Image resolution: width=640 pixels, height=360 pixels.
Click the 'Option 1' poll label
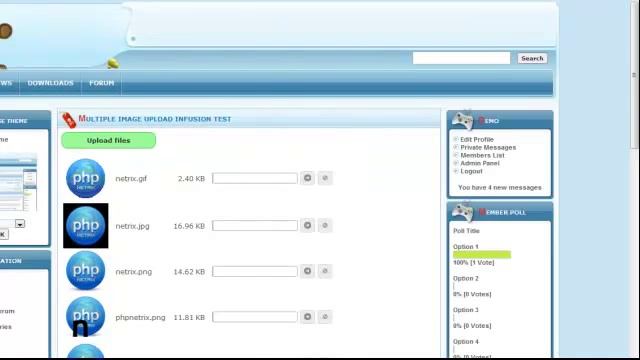(x=466, y=247)
